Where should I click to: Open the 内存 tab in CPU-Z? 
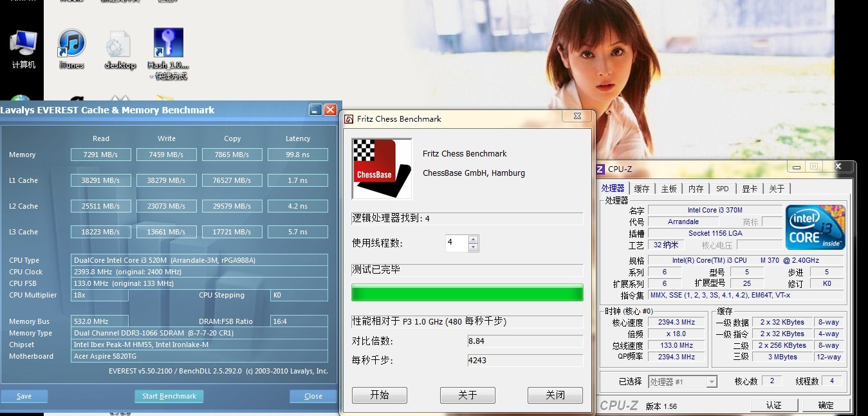coord(696,189)
